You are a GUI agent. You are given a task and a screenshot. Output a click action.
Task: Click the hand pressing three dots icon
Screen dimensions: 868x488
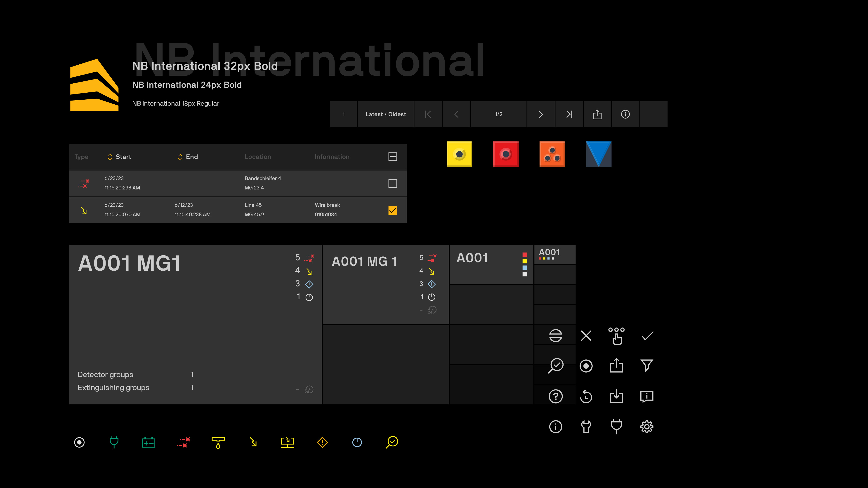pos(616,336)
